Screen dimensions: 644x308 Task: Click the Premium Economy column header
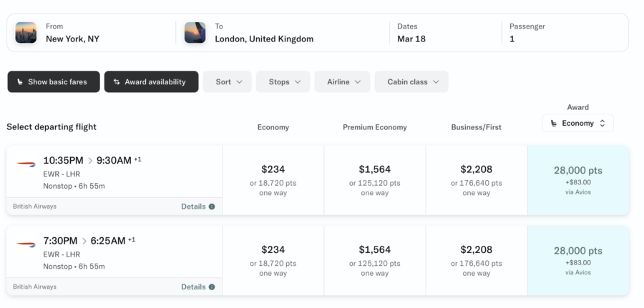click(x=374, y=127)
